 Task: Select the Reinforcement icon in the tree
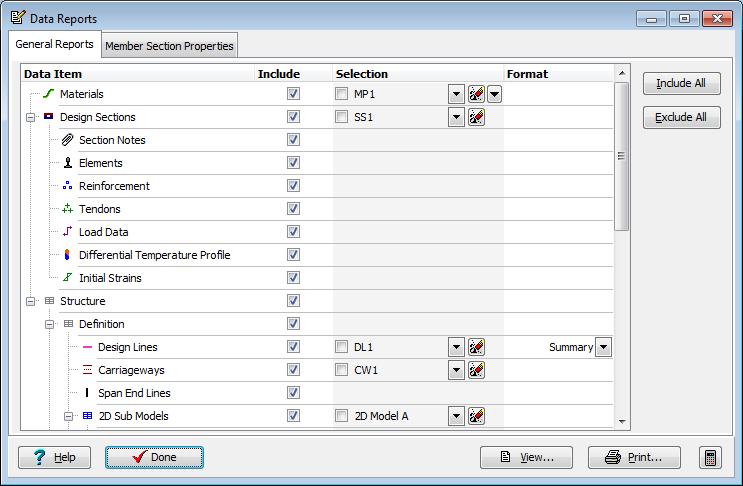(67, 186)
